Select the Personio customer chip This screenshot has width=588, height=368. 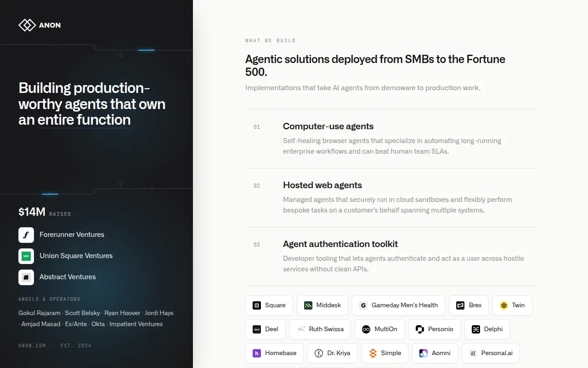click(x=434, y=329)
